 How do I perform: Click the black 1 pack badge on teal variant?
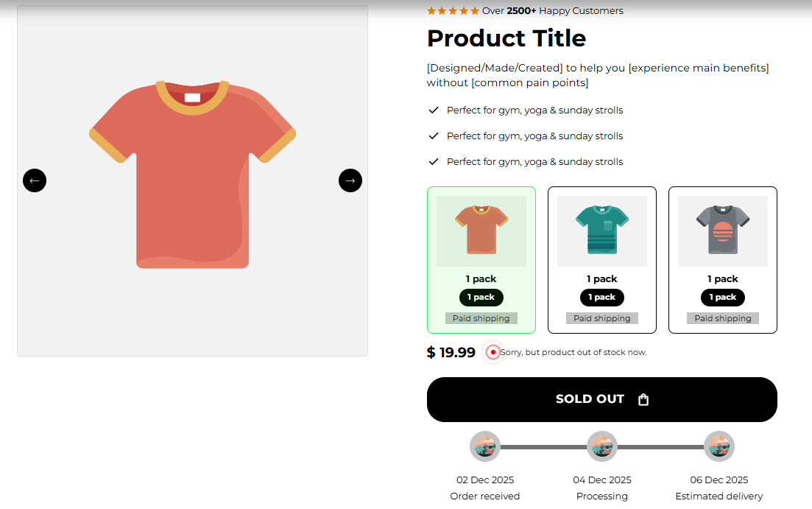click(602, 297)
